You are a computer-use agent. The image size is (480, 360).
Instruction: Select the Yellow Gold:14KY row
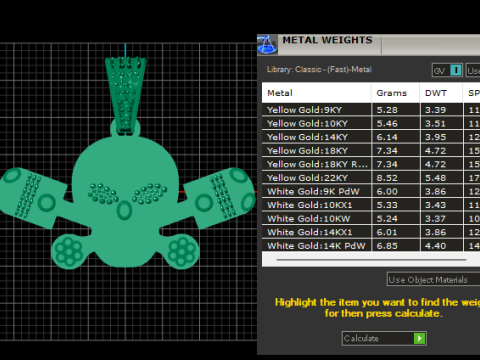371,137
